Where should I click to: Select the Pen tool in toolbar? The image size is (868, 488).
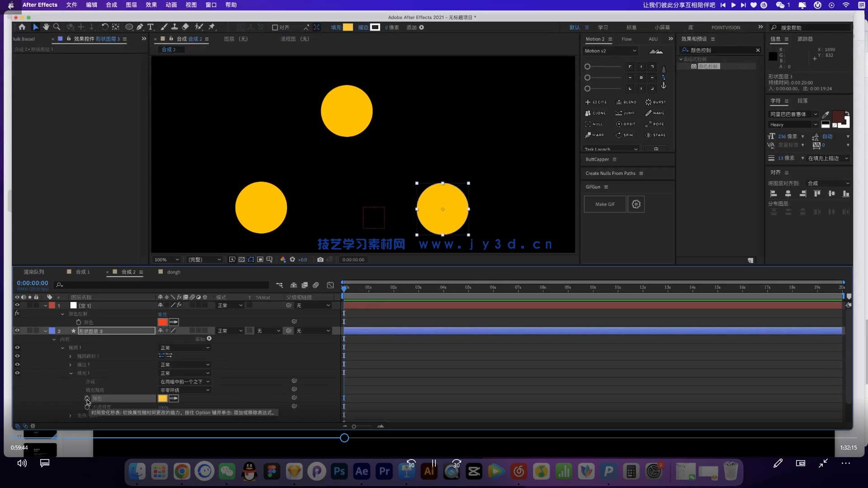coord(140,27)
